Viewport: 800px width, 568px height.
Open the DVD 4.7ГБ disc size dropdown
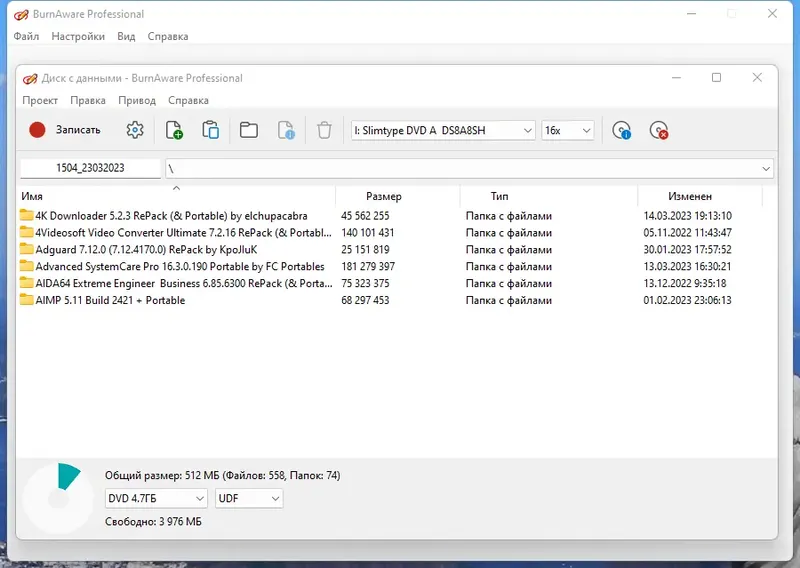[x=156, y=498]
